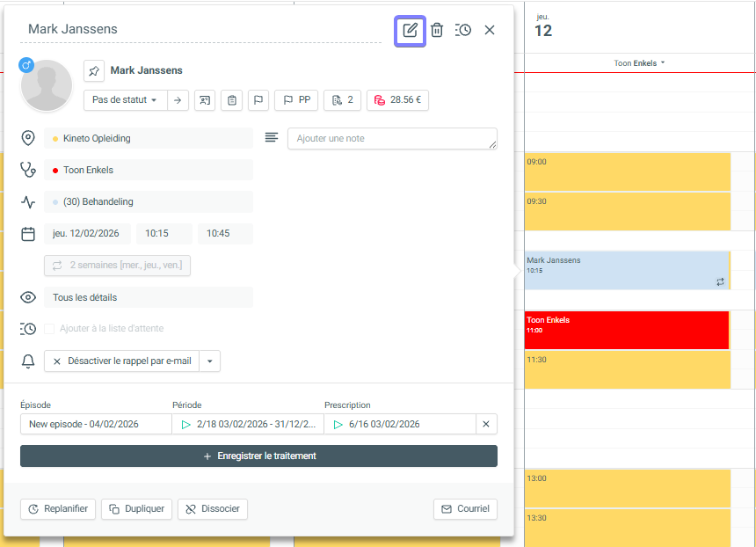
Task: Select the New episode - 04/02/2026 field
Action: click(96, 424)
